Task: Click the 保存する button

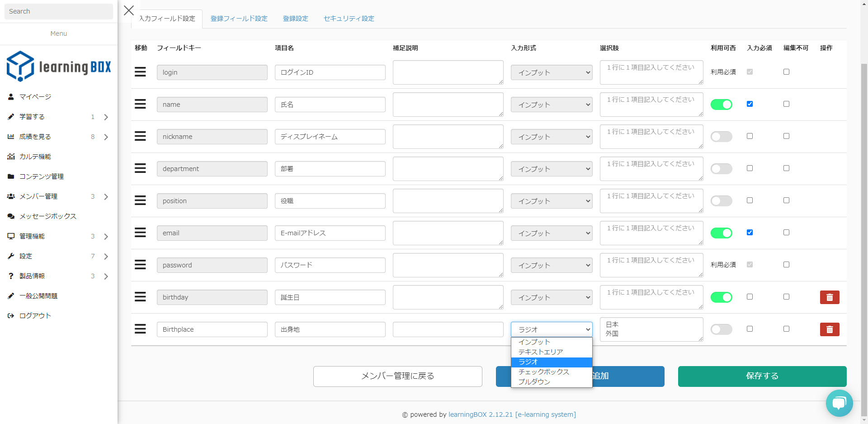Action: (762, 376)
